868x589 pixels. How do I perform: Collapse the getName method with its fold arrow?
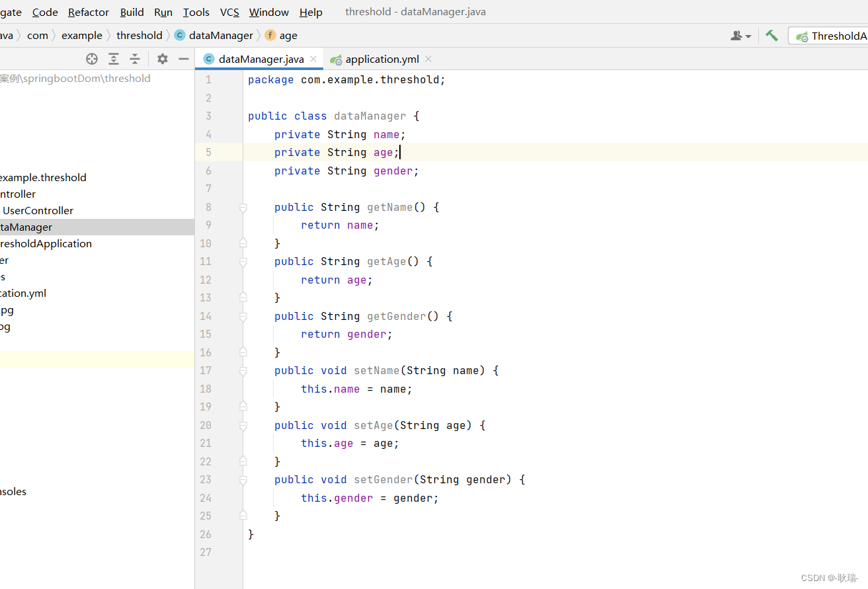pos(243,207)
